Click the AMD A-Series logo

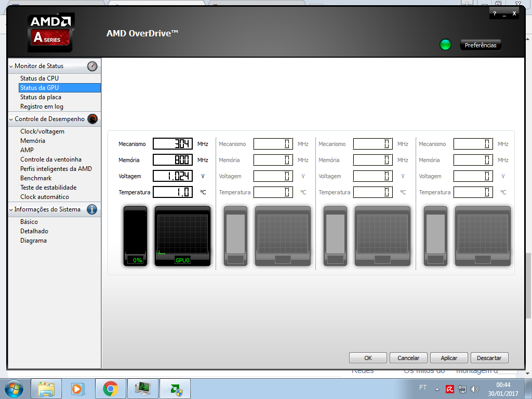click(x=51, y=33)
